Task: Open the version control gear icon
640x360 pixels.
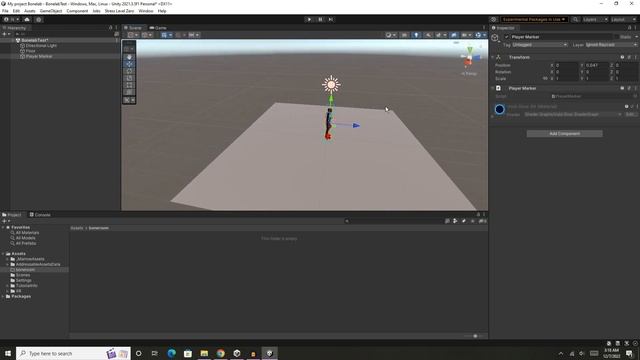Action: coord(39,19)
